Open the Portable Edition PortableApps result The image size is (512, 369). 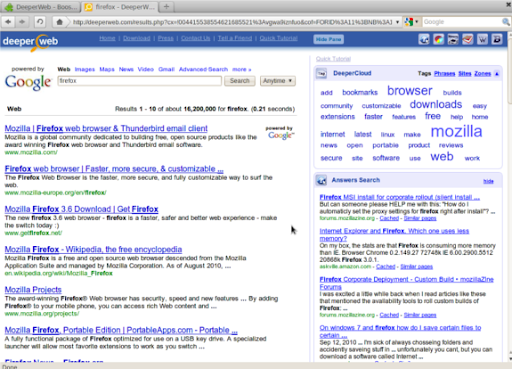[121, 330]
